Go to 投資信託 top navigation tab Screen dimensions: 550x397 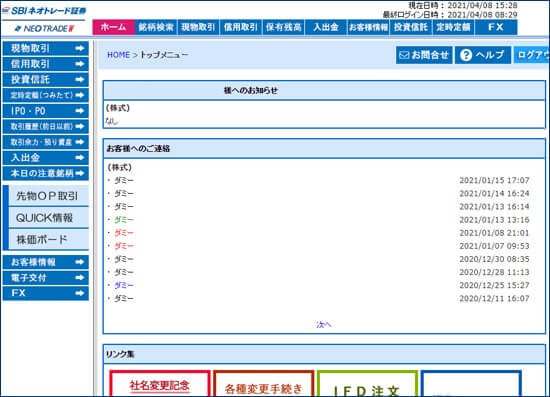(x=411, y=27)
